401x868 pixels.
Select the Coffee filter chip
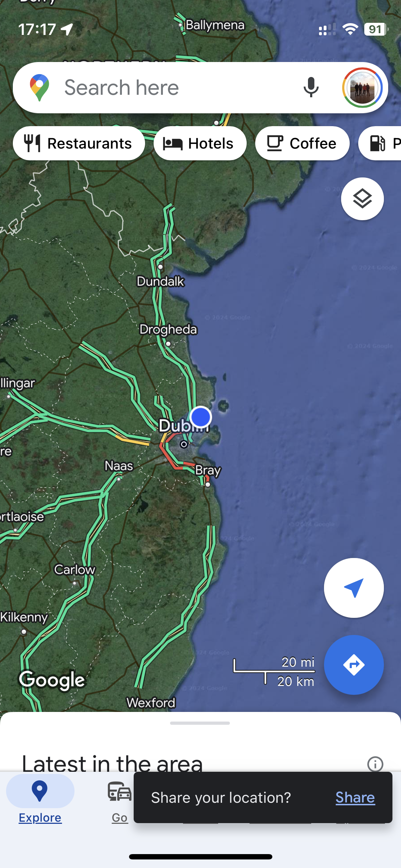(x=302, y=143)
